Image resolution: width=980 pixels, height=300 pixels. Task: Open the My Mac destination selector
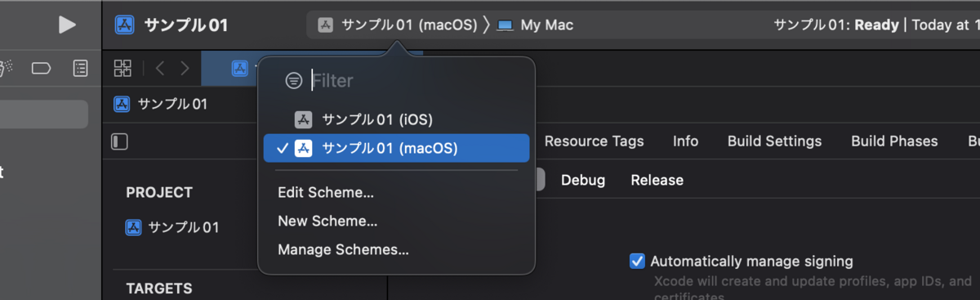(x=535, y=25)
